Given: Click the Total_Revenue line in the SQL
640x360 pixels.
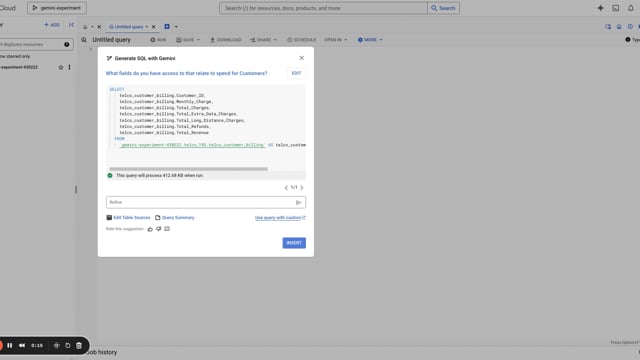Looking at the screenshot, I should [x=164, y=133].
